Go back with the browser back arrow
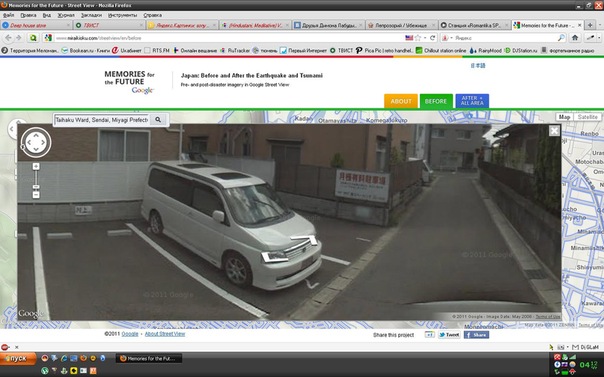The height and width of the screenshot is (377, 604). [x=8, y=38]
